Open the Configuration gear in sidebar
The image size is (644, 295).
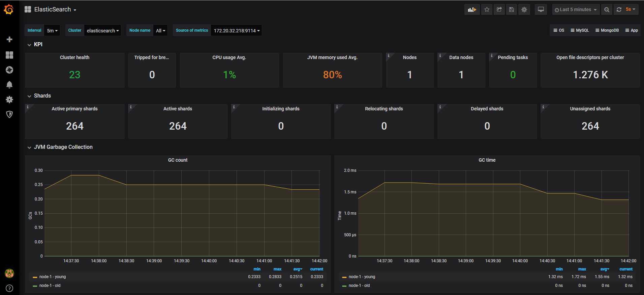pos(9,100)
